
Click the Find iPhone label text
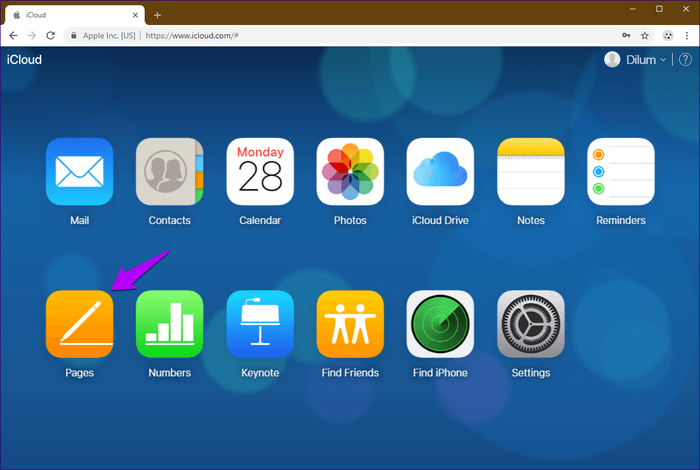coord(440,373)
